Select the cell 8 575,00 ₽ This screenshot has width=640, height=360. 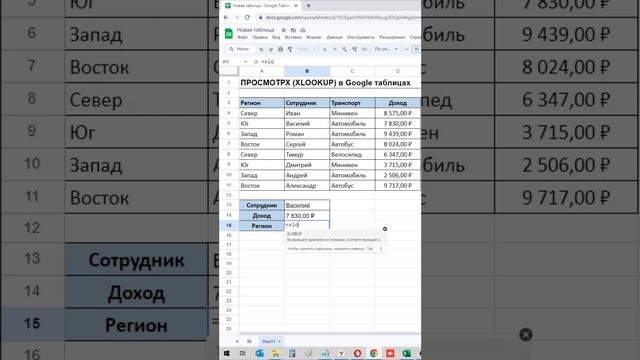(x=398, y=113)
